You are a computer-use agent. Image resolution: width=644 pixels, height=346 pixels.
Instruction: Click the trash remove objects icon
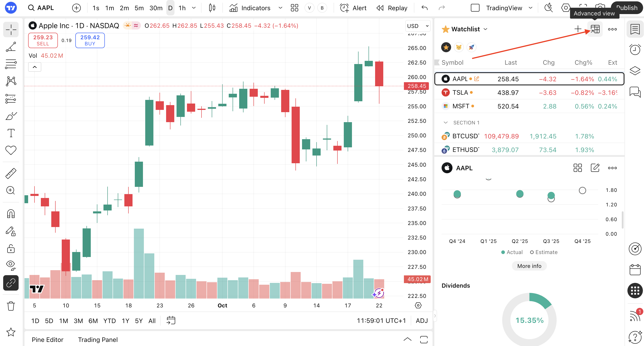pos(11,306)
